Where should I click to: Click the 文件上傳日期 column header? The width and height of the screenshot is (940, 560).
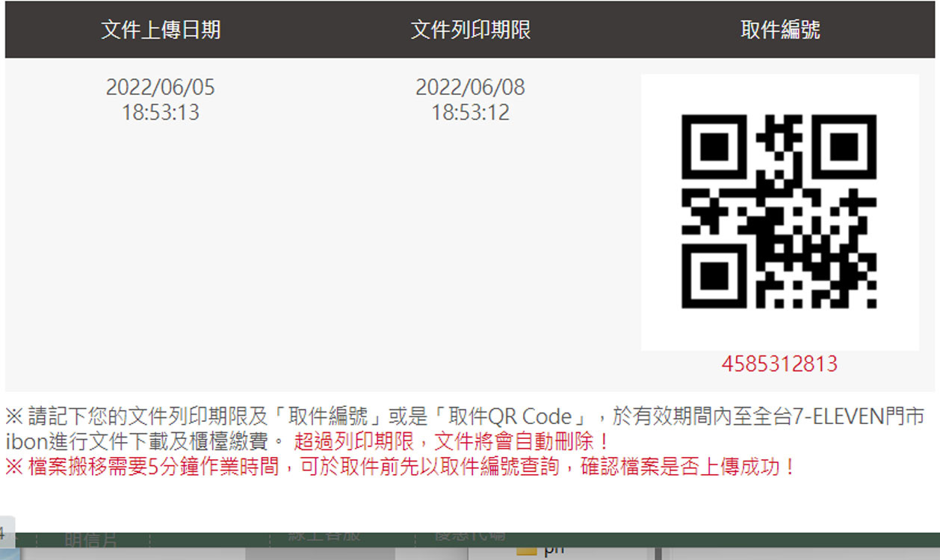(161, 30)
